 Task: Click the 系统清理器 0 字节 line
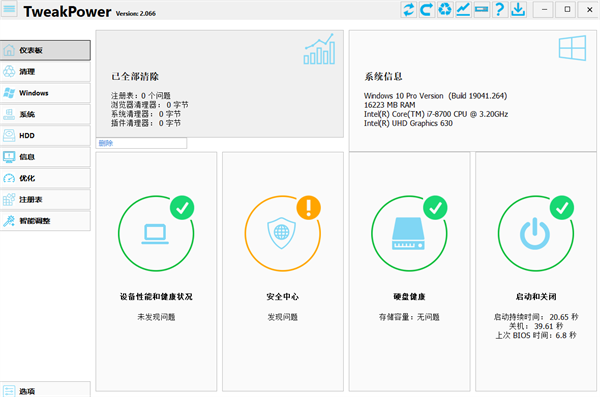point(146,114)
